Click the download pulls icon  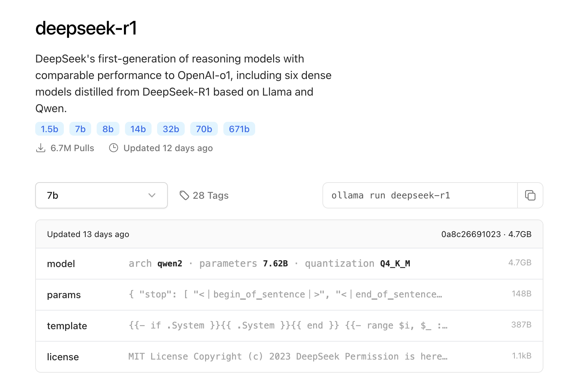[x=41, y=148]
